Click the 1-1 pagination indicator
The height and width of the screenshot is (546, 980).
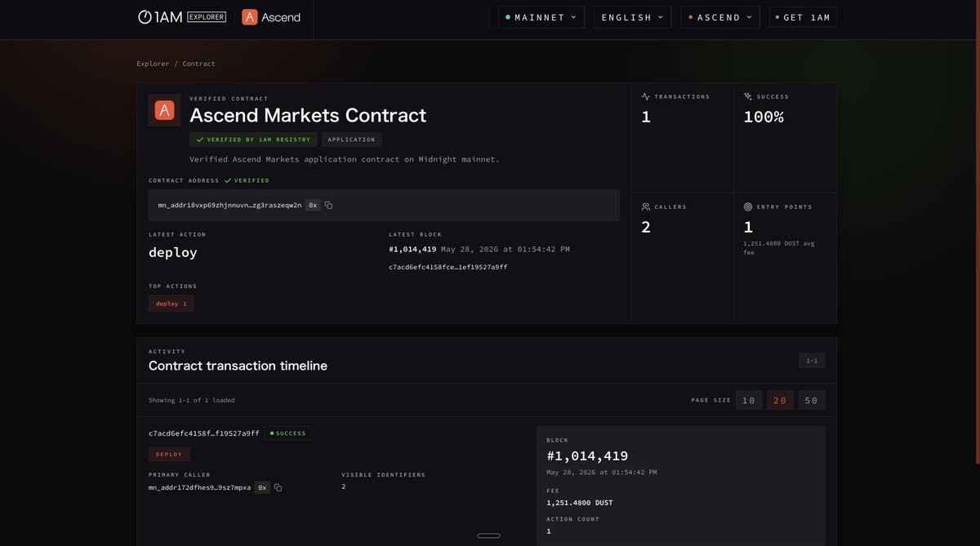pyautogui.click(x=812, y=361)
